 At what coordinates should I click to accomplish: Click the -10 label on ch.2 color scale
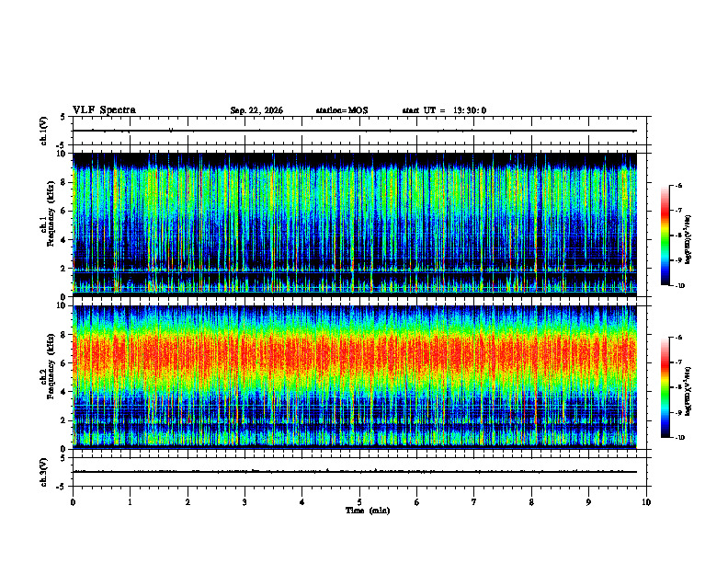tap(679, 438)
